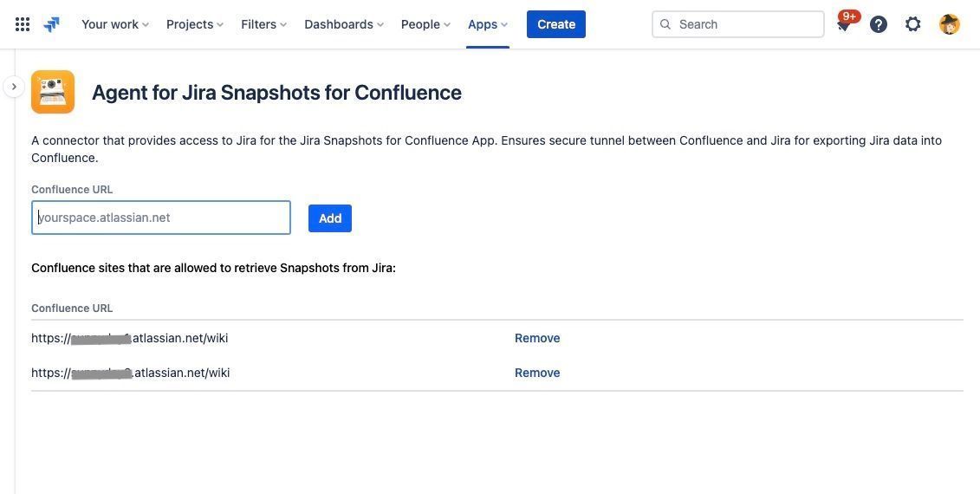Open the notifications bell icon

[844, 25]
